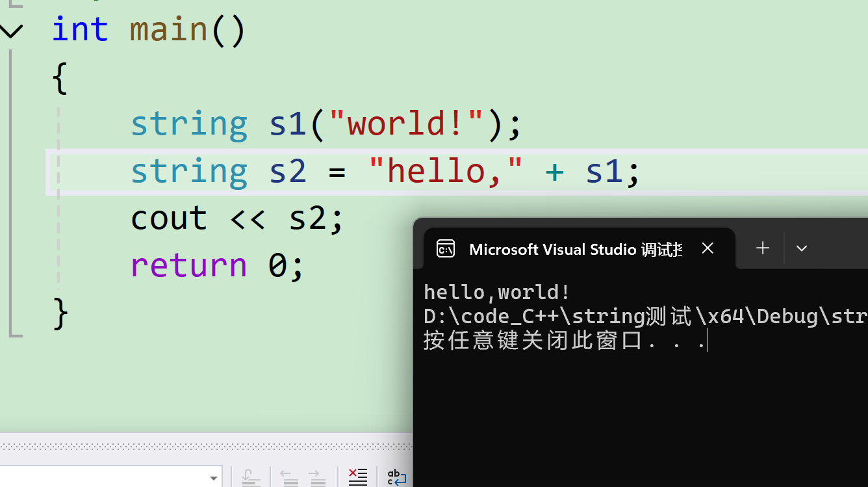
Task: Click the console icon on the terminal tab
Action: coord(446,248)
